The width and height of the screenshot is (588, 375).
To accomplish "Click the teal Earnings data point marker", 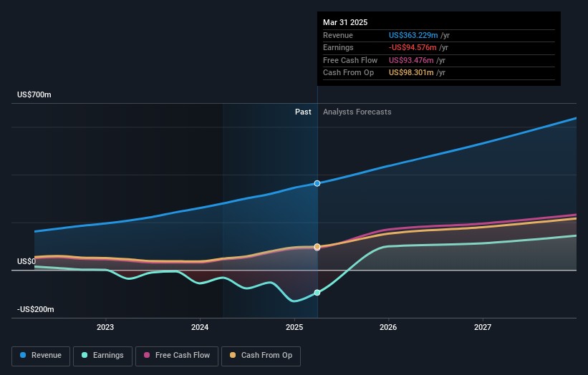I will point(317,293).
